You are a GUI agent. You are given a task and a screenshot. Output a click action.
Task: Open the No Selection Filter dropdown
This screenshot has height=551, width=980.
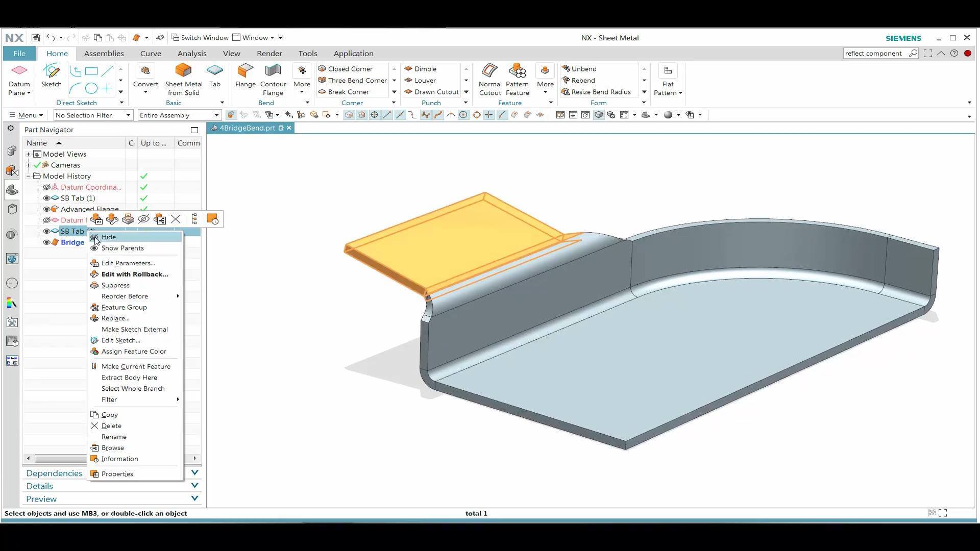(x=93, y=115)
